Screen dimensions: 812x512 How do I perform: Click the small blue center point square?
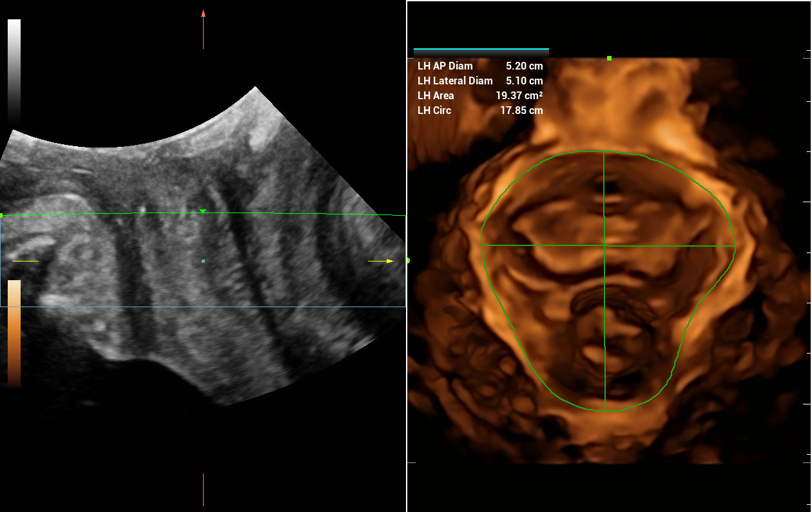(x=203, y=261)
